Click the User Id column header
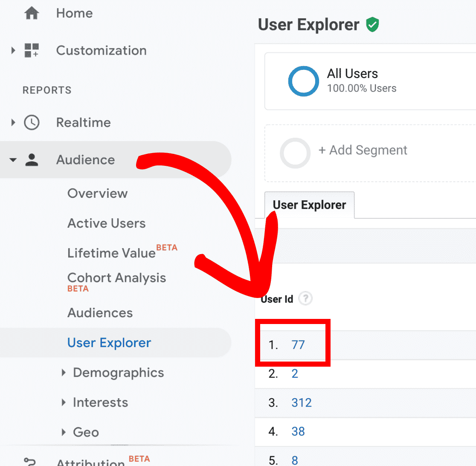The width and height of the screenshot is (476, 466). 277,299
